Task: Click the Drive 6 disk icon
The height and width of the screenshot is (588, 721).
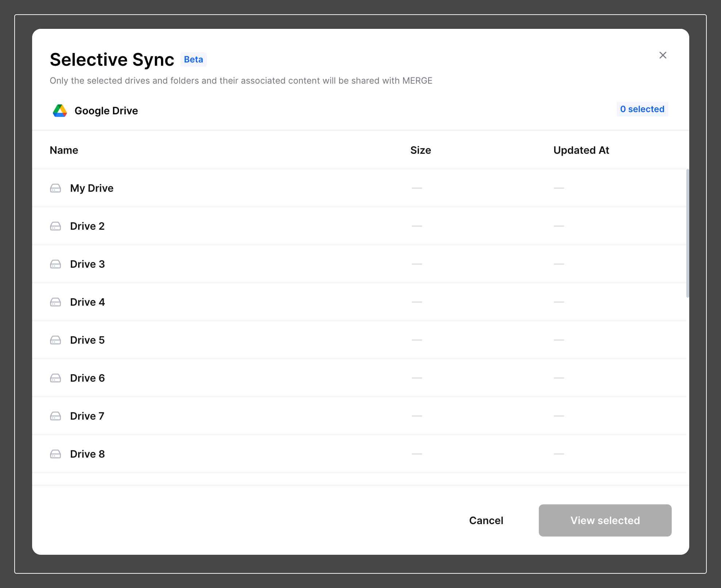Action: 55,378
